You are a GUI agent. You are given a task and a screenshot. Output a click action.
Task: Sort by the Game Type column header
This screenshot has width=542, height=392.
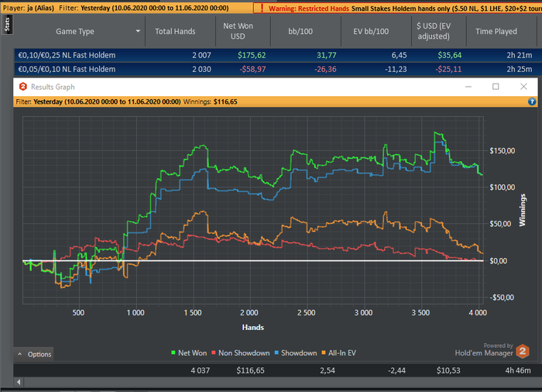pos(75,32)
